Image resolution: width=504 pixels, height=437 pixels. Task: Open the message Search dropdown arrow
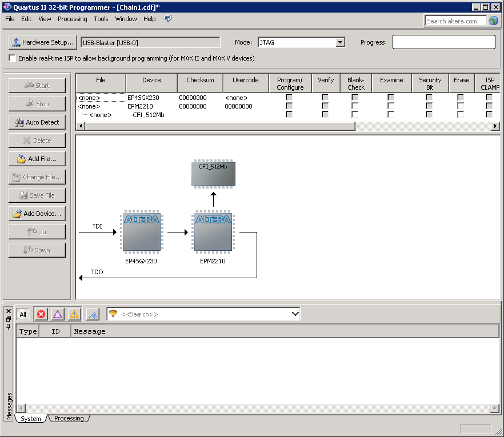coord(295,314)
